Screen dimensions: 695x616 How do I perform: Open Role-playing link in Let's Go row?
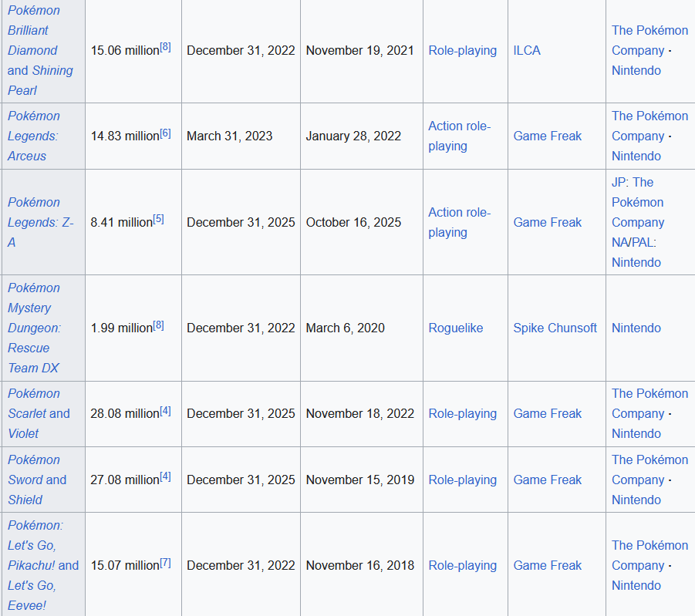(x=462, y=565)
